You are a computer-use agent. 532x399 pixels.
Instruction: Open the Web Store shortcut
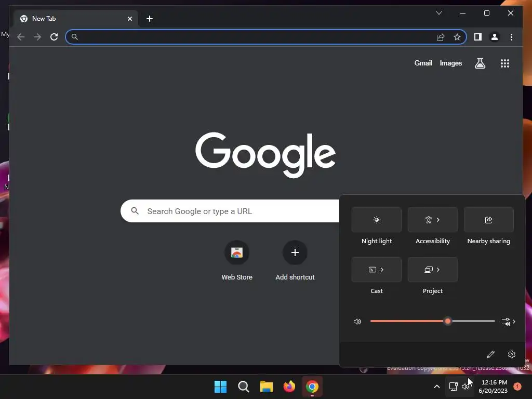[237, 260]
